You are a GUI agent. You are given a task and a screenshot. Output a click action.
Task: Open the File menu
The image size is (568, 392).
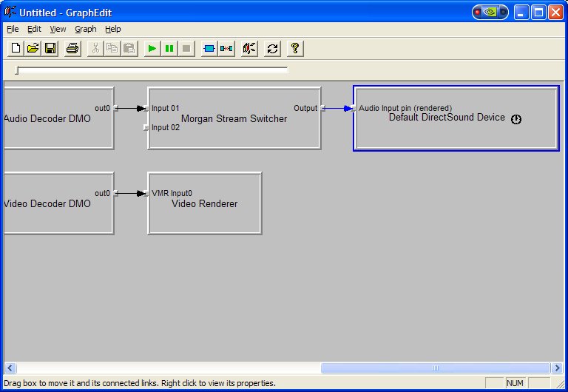click(x=13, y=29)
